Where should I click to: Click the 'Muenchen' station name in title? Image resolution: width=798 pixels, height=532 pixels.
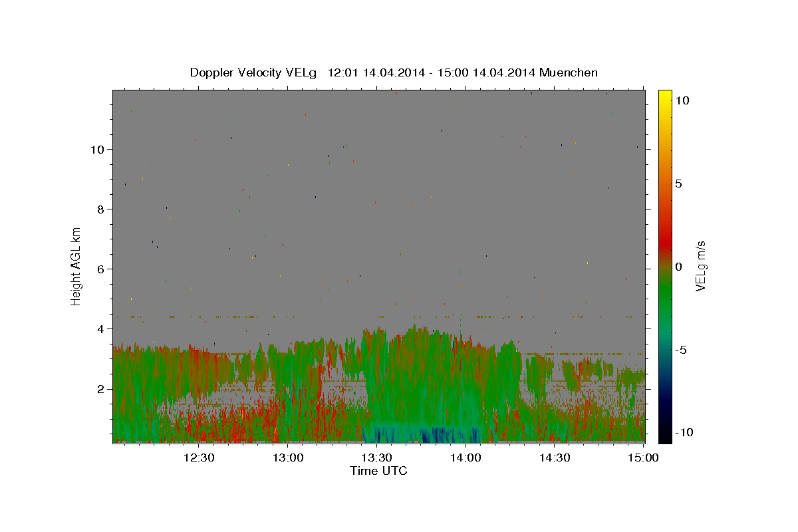tap(569, 72)
